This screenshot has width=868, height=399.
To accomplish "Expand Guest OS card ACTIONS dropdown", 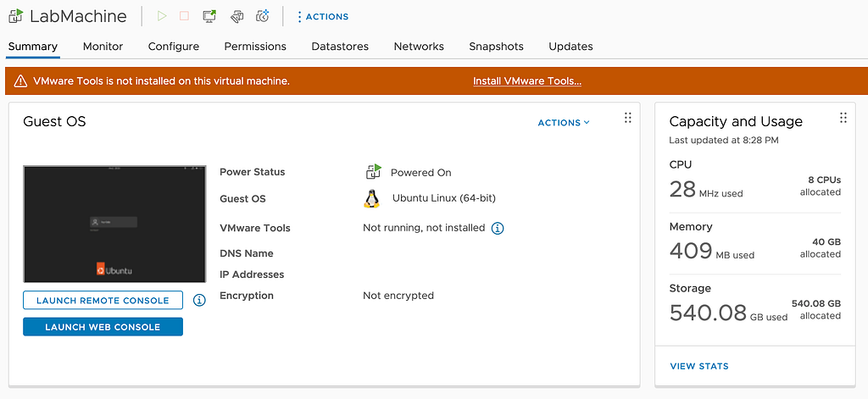I will tap(564, 123).
